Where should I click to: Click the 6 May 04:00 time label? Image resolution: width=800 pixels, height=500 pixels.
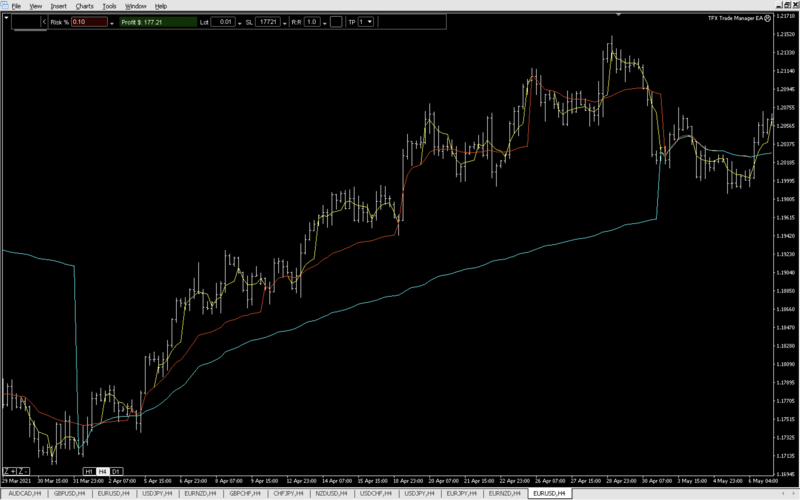coord(763,481)
